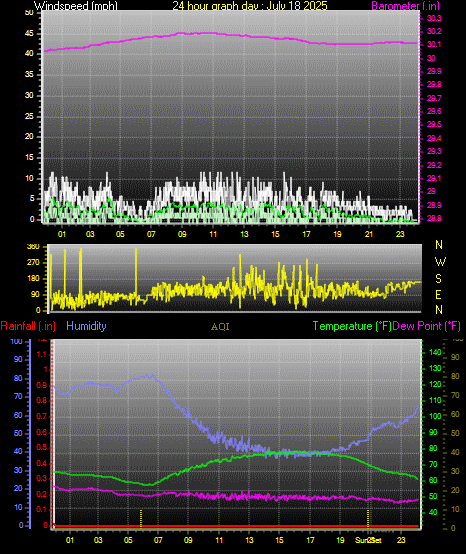Click the Windspeed (mph) axis label
The height and width of the screenshot is (554, 466).
point(76,6)
